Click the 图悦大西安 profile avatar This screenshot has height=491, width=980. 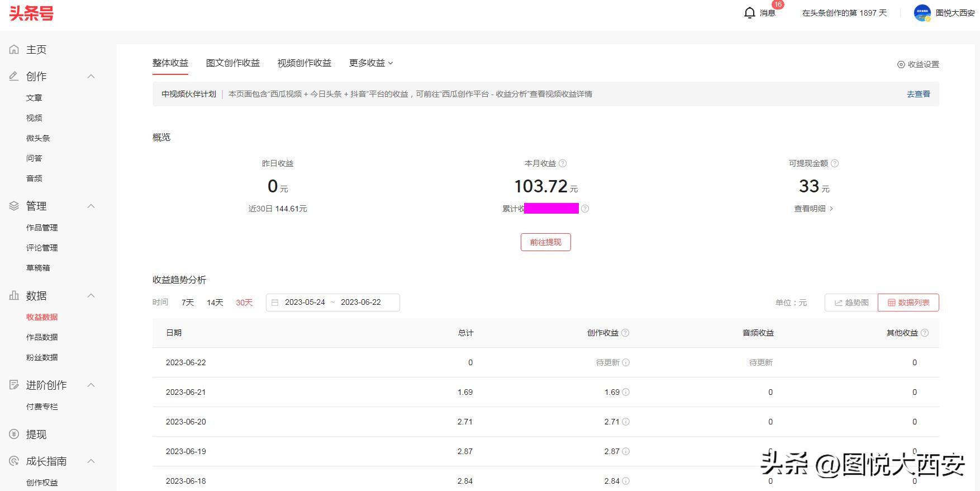(922, 13)
